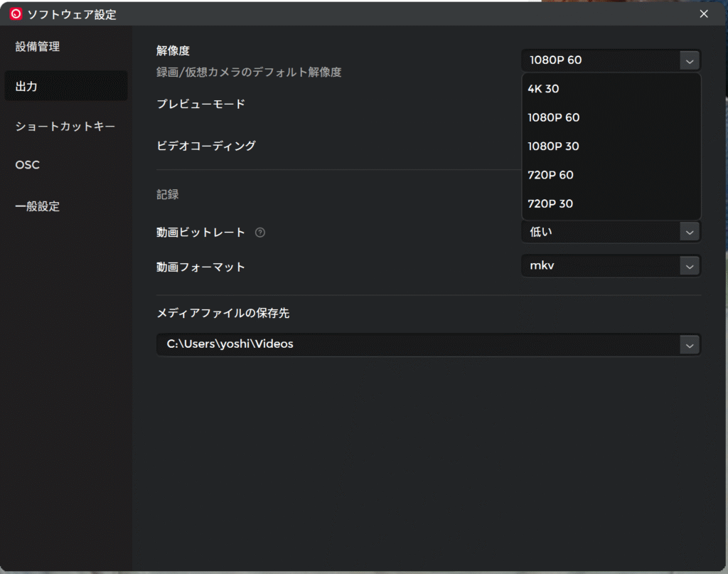Click the 1080P 60 selected resolution box

pyautogui.click(x=601, y=60)
